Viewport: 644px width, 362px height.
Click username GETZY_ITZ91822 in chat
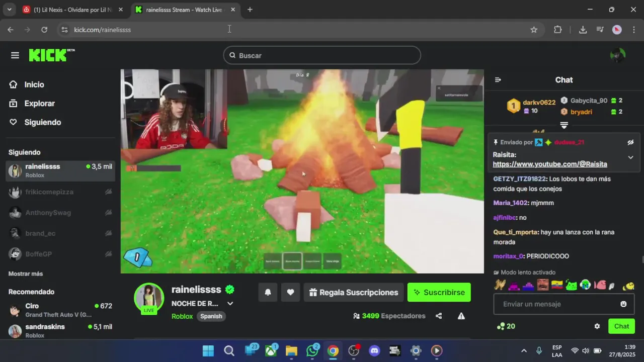[519, 179]
